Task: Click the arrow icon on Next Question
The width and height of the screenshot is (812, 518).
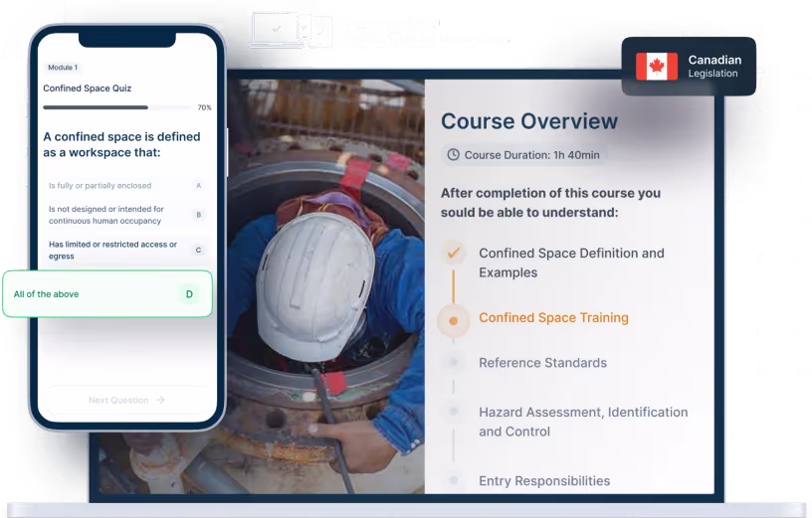Action: point(160,400)
